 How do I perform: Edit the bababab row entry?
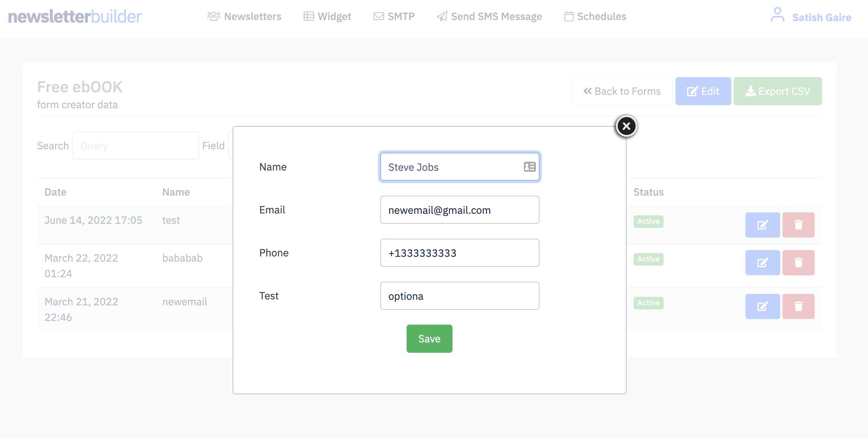pos(762,263)
